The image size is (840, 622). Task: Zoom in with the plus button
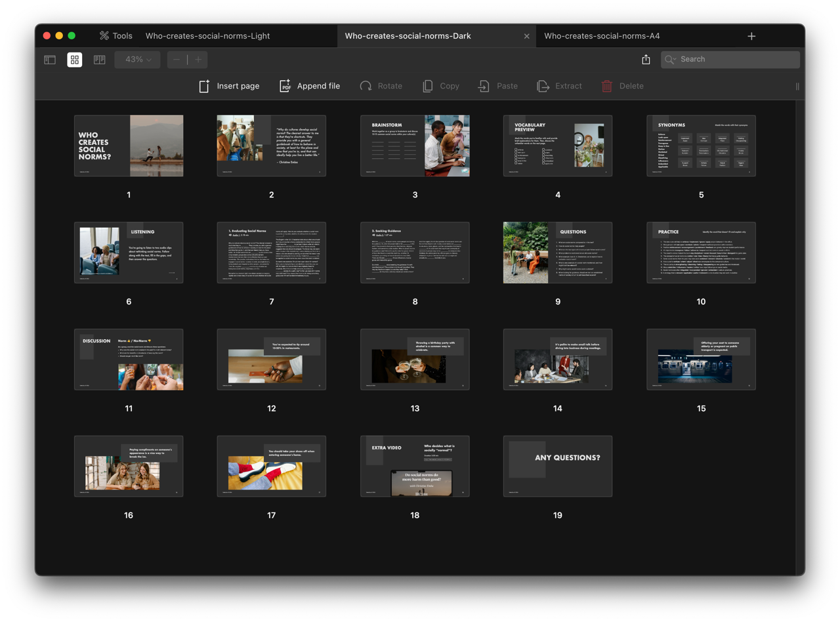click(x=198, y=60)
